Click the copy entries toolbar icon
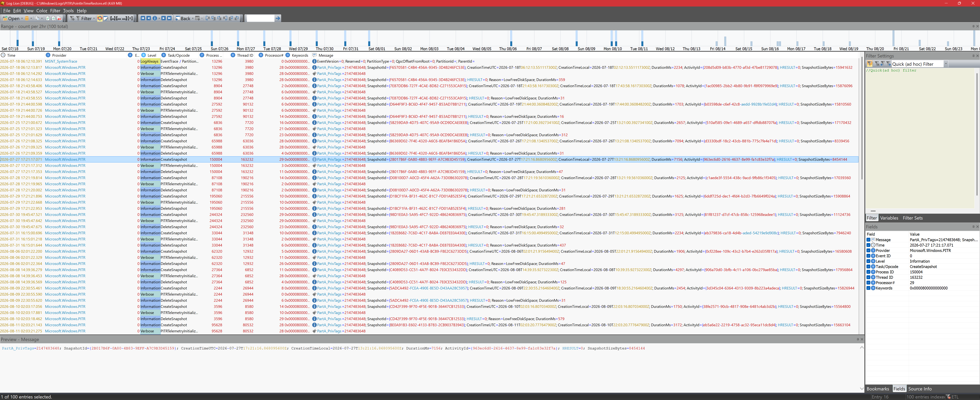The image size is (980, 400). [x=37, y=18]
